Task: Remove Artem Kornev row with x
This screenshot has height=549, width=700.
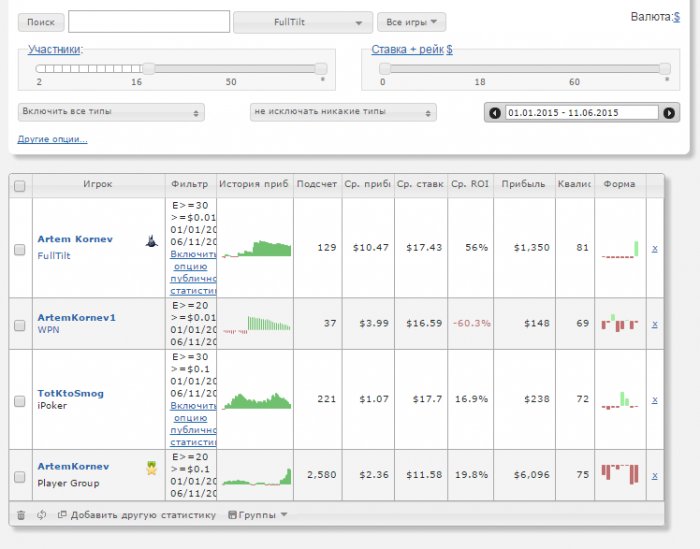Action: coord(654,249)
